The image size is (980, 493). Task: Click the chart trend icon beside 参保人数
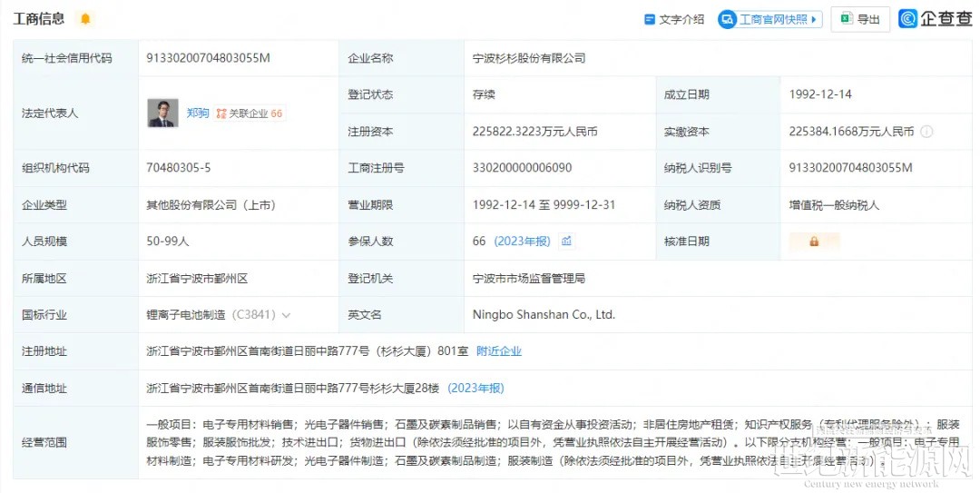(566, 241)
